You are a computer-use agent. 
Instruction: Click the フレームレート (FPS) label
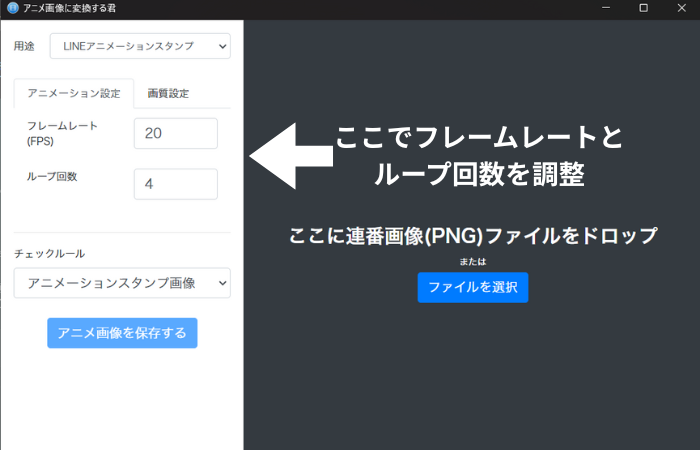point(62,133)
